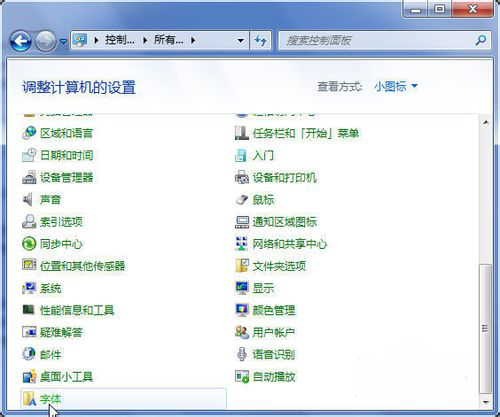
Task: Open the 索引选项 icon
Action: pos(29,222)
